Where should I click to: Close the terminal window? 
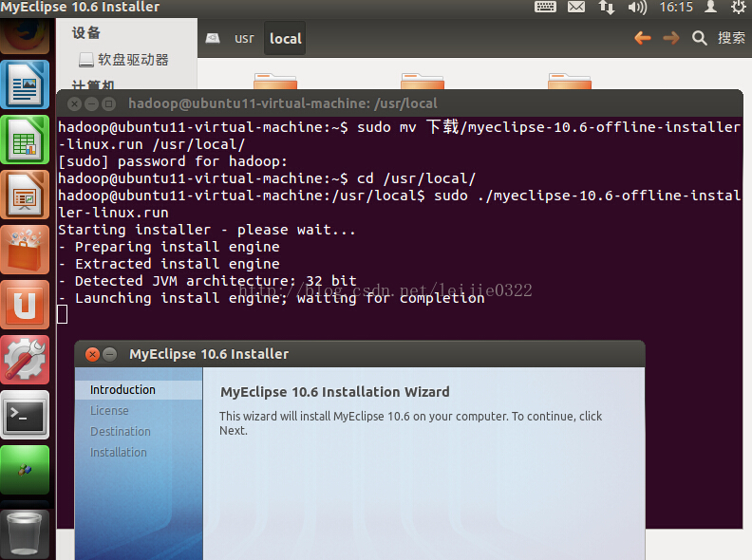(74, 103)
